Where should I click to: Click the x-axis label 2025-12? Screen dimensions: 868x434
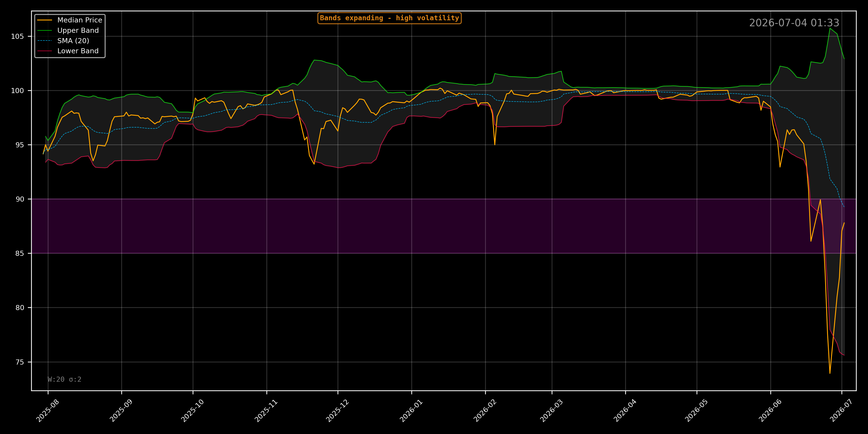pyautogui.click(x=338, y=410)
